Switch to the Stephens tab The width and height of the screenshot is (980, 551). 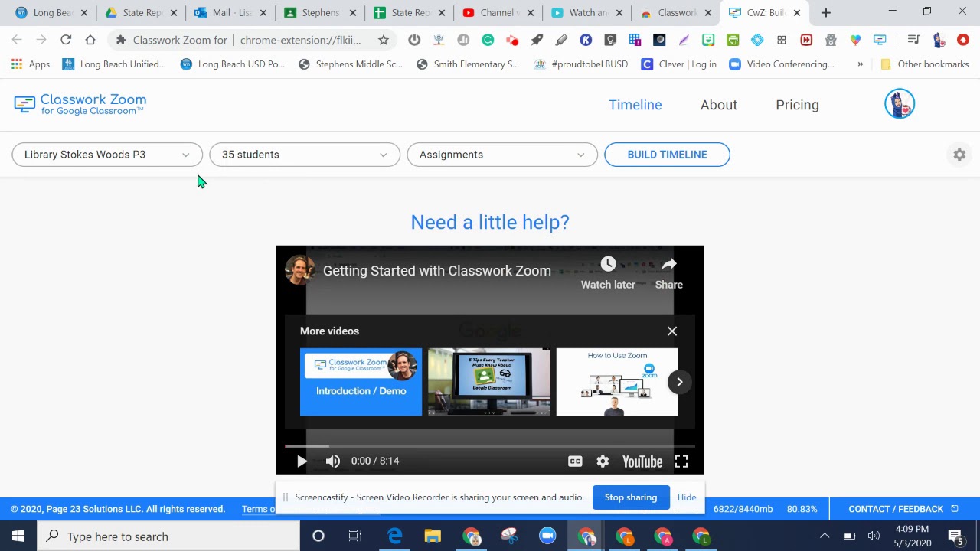click(x=319, y=12)
